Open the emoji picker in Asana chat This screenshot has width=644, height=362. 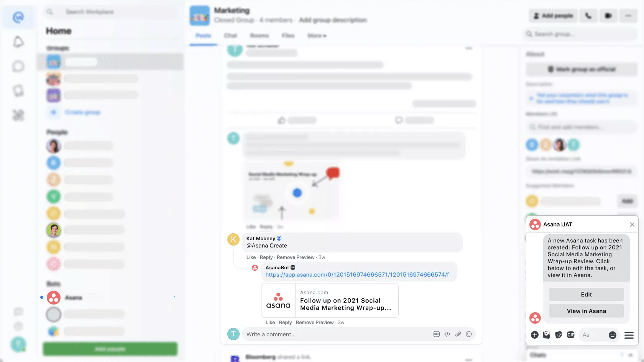click(x=613, y=335)
